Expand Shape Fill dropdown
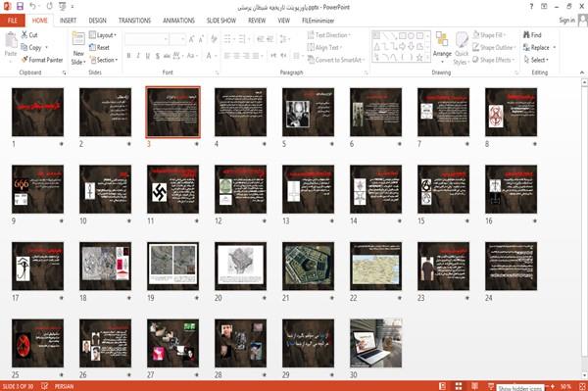 (489, 35)
